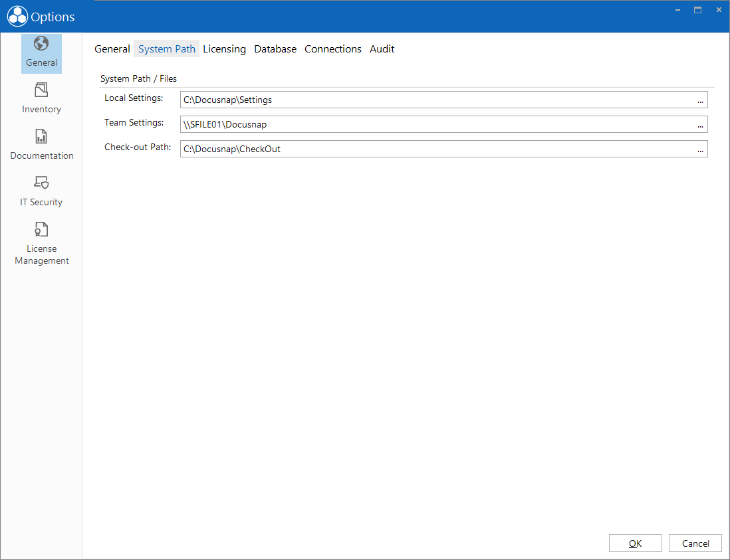
Task: Open the Connections tab
Action: (333, 49)
